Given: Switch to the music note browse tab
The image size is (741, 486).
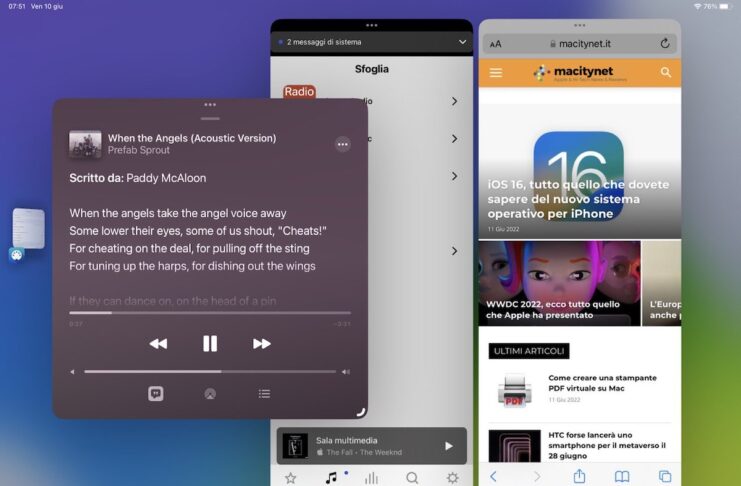Looking at the screenshot, I should (x=331, y=478).
